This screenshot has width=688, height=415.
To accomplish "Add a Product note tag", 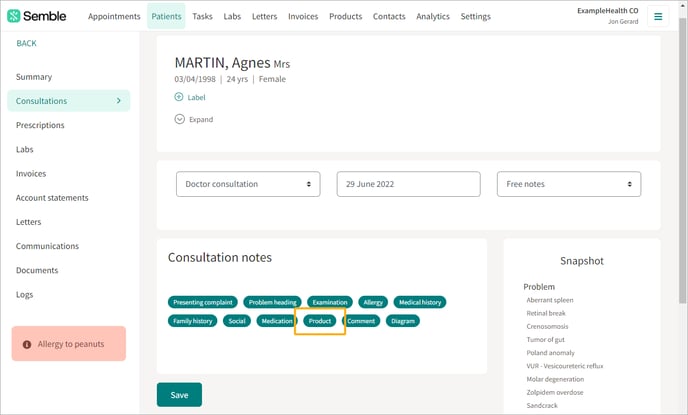I will pyautogui.click(x=320, y=321).
